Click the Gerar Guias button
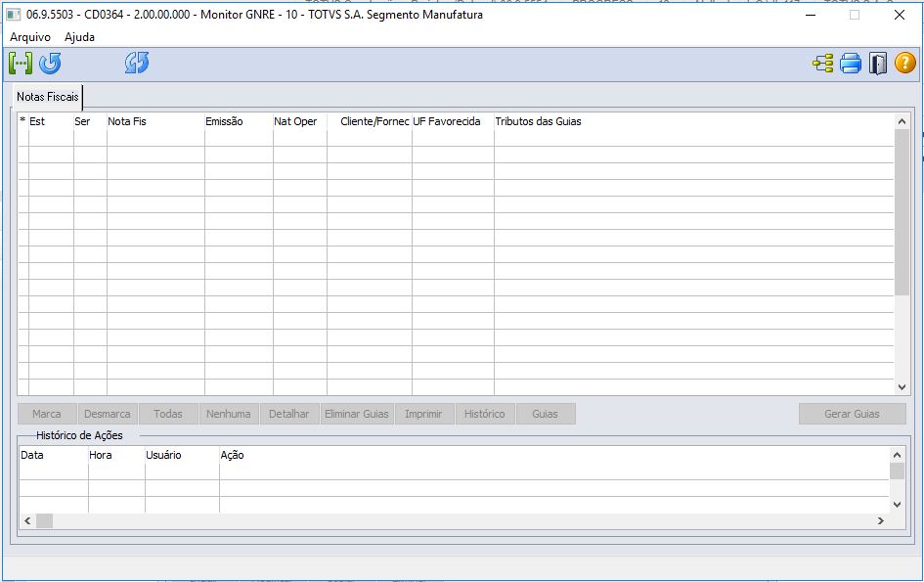The width and height of the screenshot is (924, 582). click(852, 414)
